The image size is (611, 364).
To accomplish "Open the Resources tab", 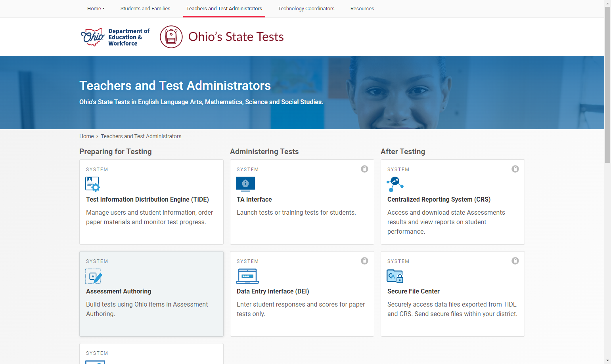I will click(x=362, y=9).
